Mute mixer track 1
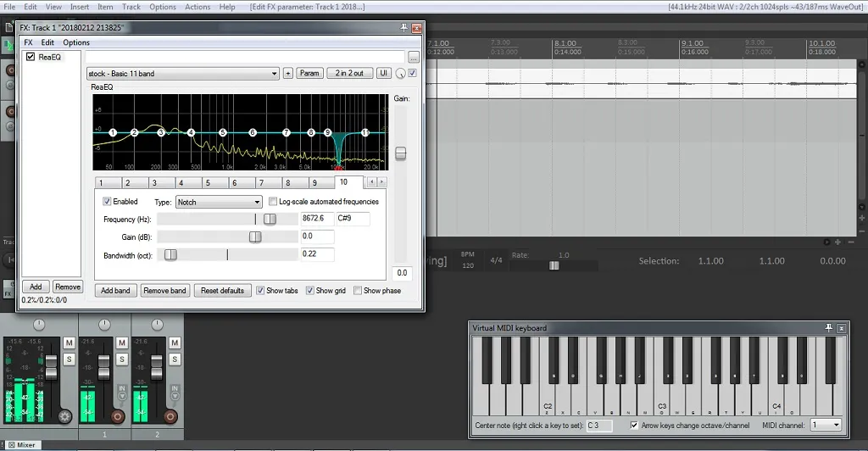The width and height of the screenshot is (868, 451). click(x=122, y=343)
